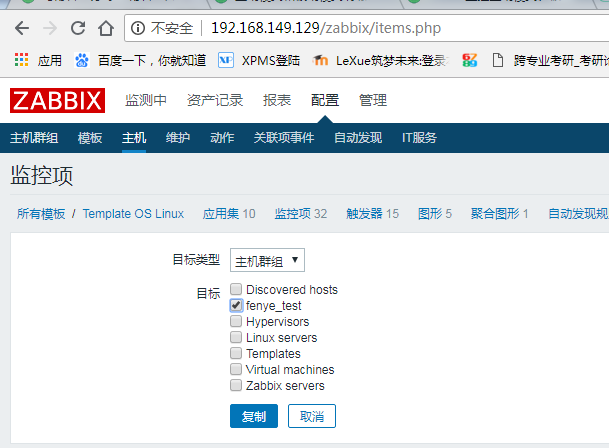This screenshot has height=448, width=609.
Task: Open the 资产记录 top menu
Action: (x=215, y=100)
